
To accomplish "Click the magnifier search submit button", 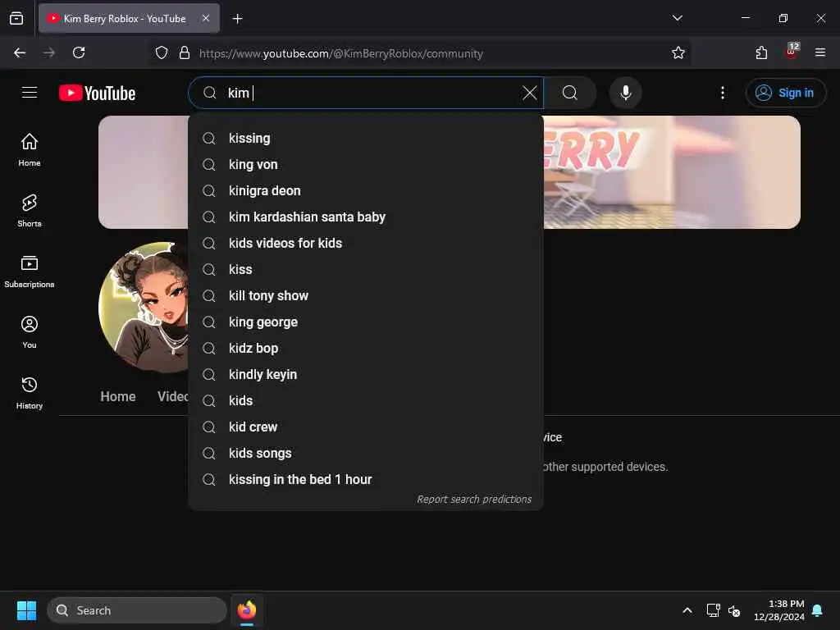I will point(570,93).
